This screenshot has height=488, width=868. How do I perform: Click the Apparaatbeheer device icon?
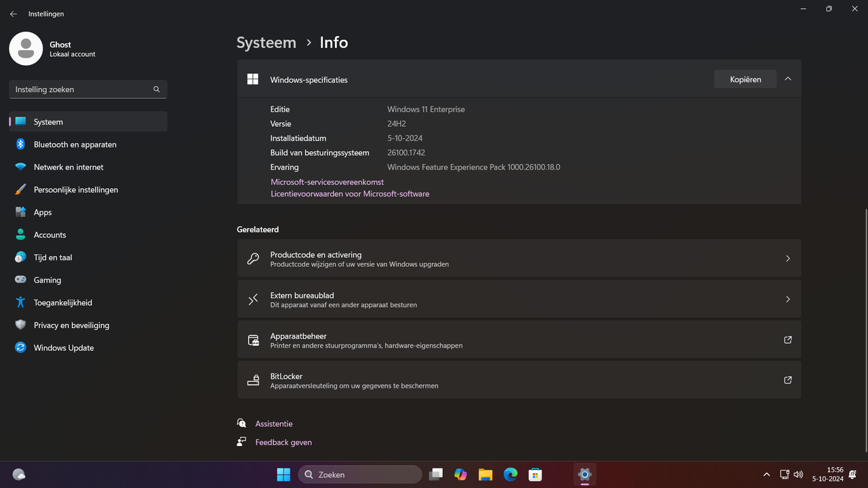(253, 340)
